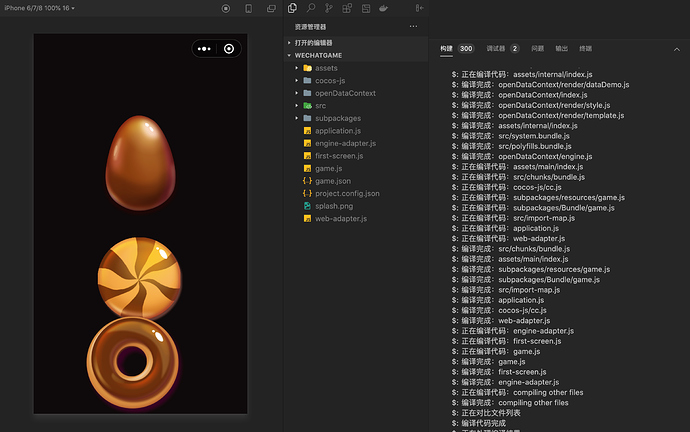Image resolution: width=690 pixels, height=432 pixels.
Task: Switch to the 问题 tab
Action: coord(537,48)
